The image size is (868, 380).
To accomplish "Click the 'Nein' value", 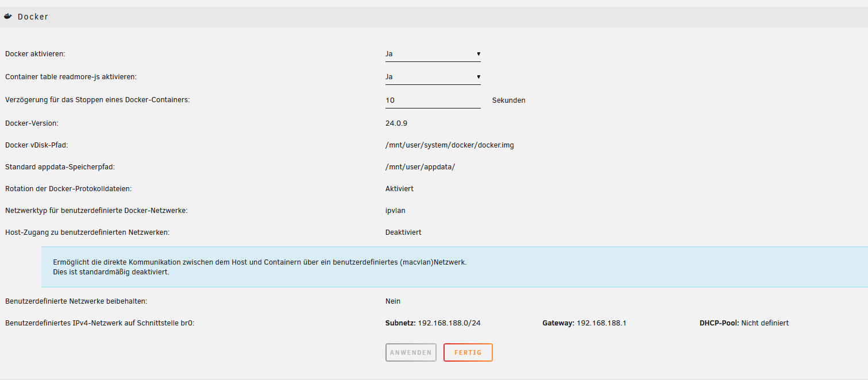I will coord(393,301).
